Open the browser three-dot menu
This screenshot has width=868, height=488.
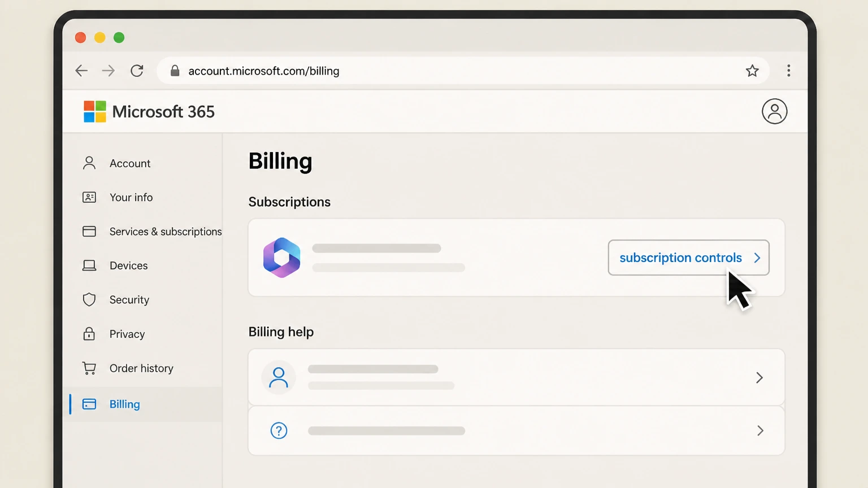point(789,71)
